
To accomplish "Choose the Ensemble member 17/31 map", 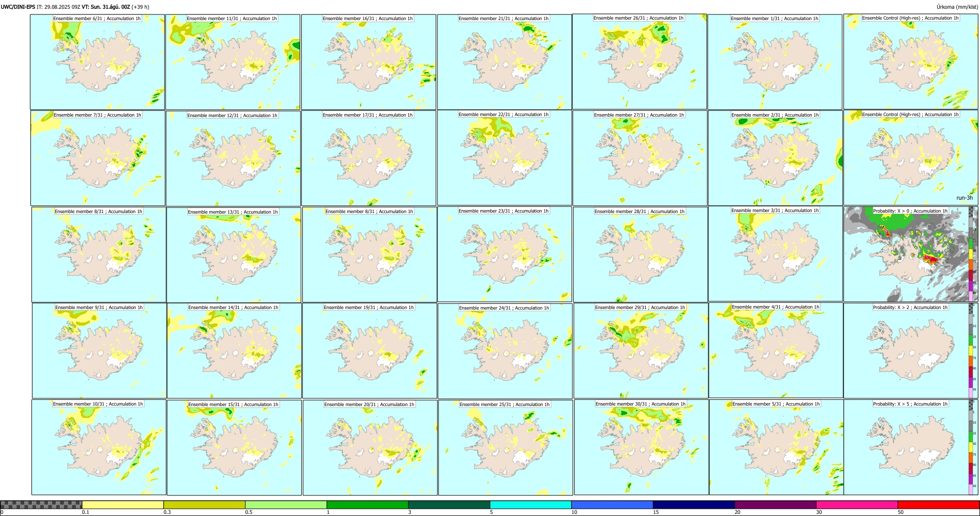I will pyautogui.click(x=369, y=158).
